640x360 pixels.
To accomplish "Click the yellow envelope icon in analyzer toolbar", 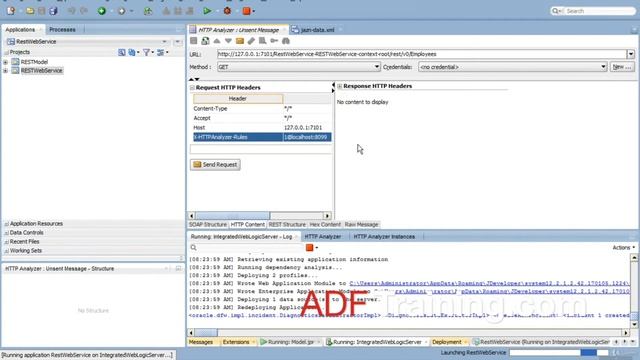I will [x=240, y=41].
